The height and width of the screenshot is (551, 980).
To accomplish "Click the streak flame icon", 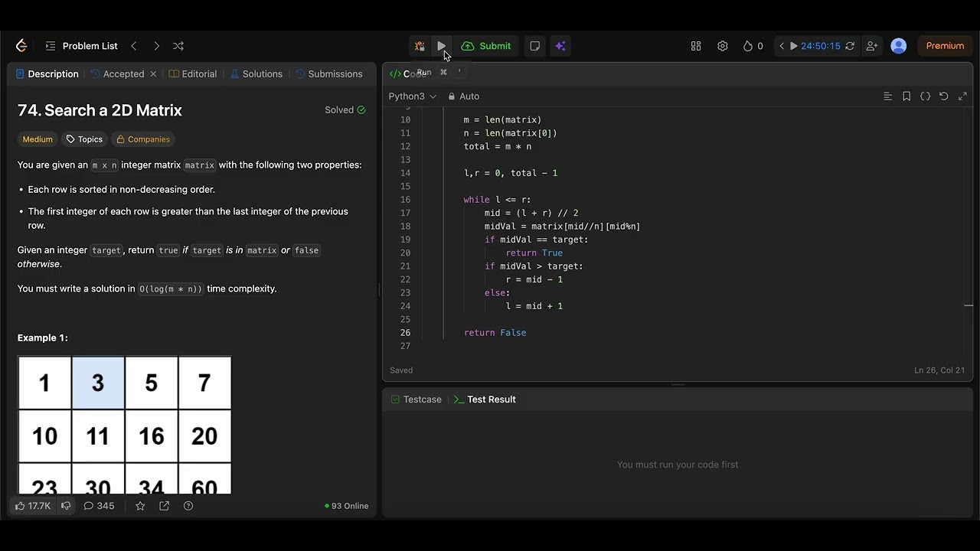I will click(x=748, y=46).
